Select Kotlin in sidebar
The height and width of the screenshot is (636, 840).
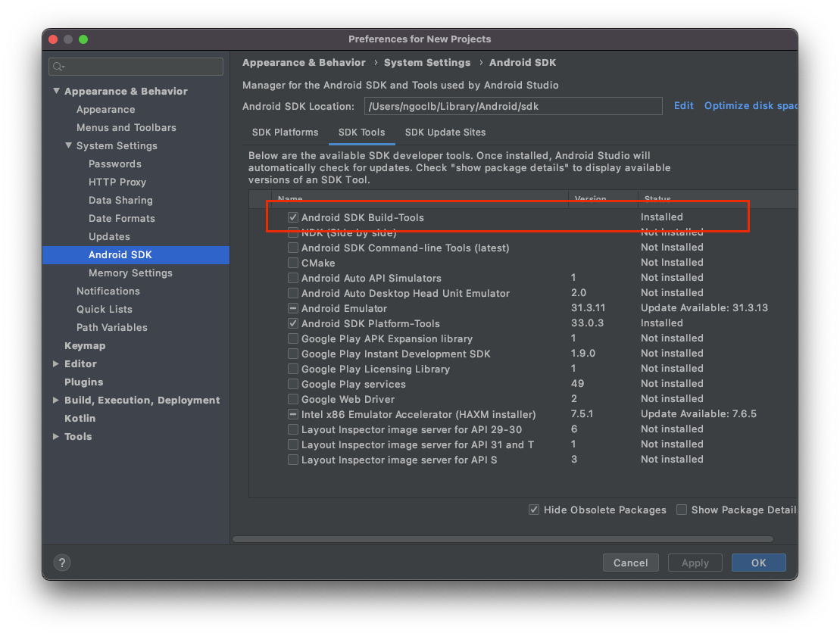tap(80, 418)
